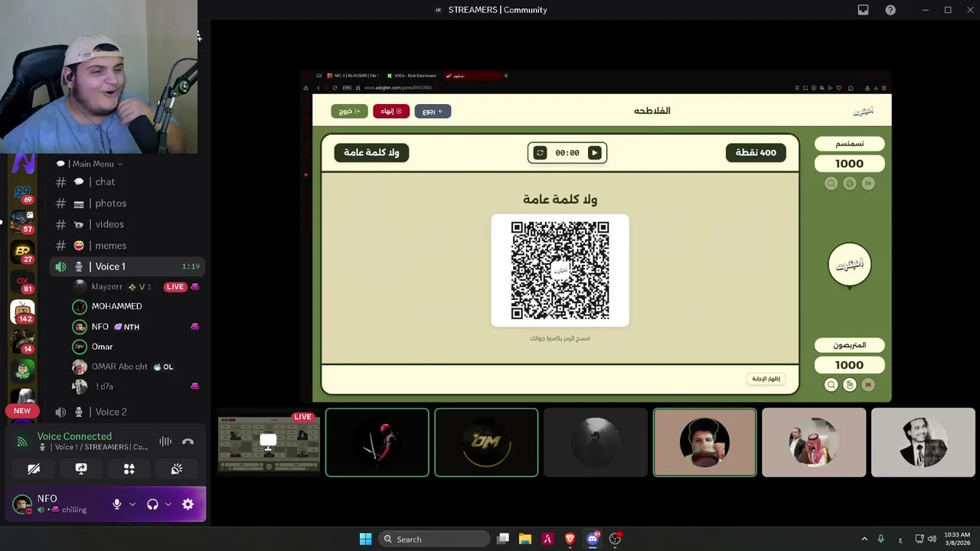
Task: Open soundboard button in voice panel
Action: tap(177, 469)
